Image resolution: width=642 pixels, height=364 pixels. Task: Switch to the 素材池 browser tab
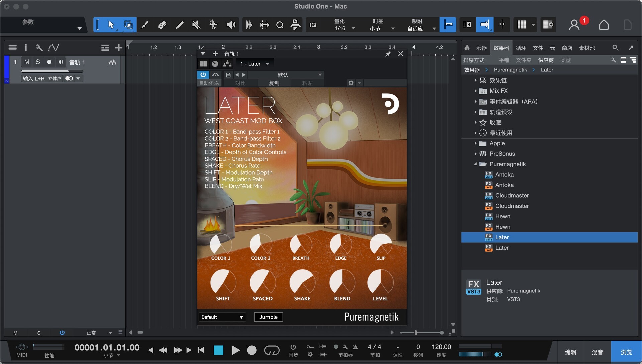tap(587, 48)
